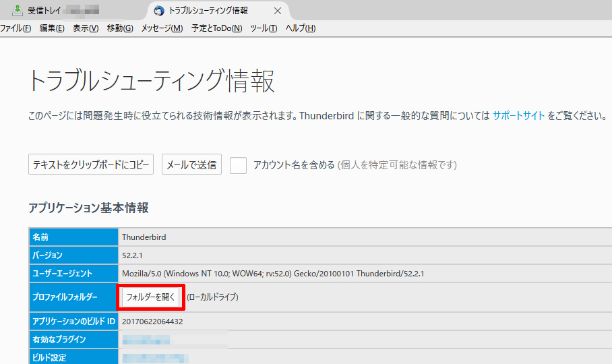
Task: Open the メッセージ(M) menu
Action: coord(162,28)
